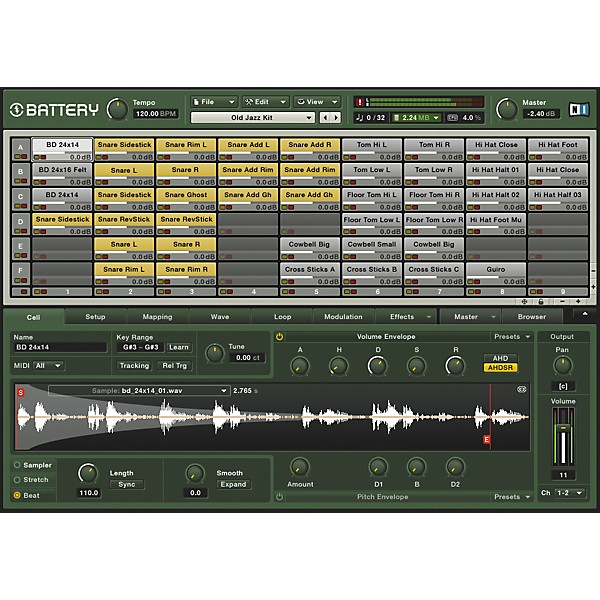Open the Native Instruments NI logo
Screen dimensions: 600x600
[578, 110]
